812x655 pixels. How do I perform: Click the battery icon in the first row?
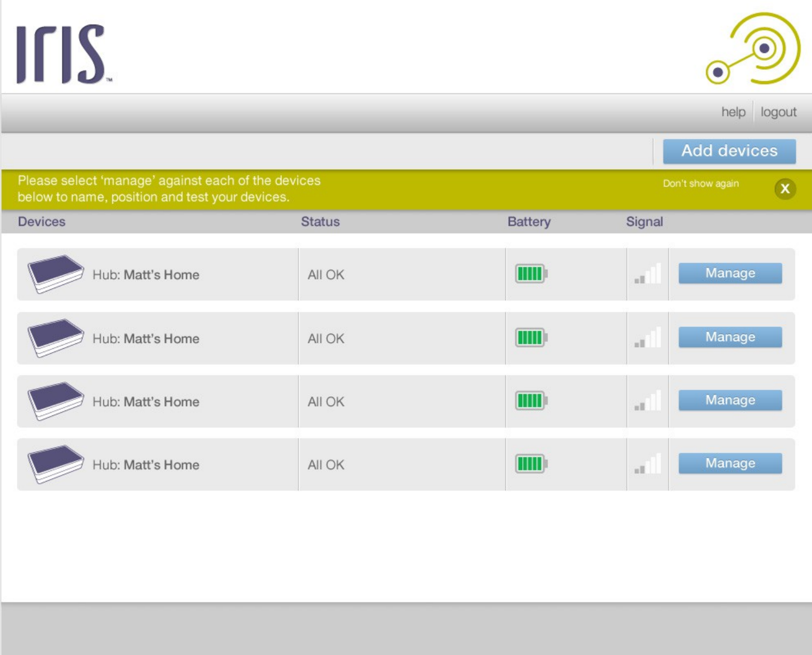[531, 273]
